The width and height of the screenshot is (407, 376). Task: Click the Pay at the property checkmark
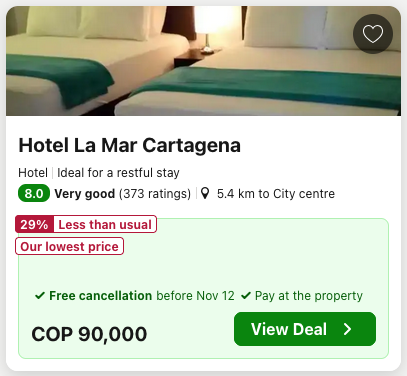coord(246,295)
